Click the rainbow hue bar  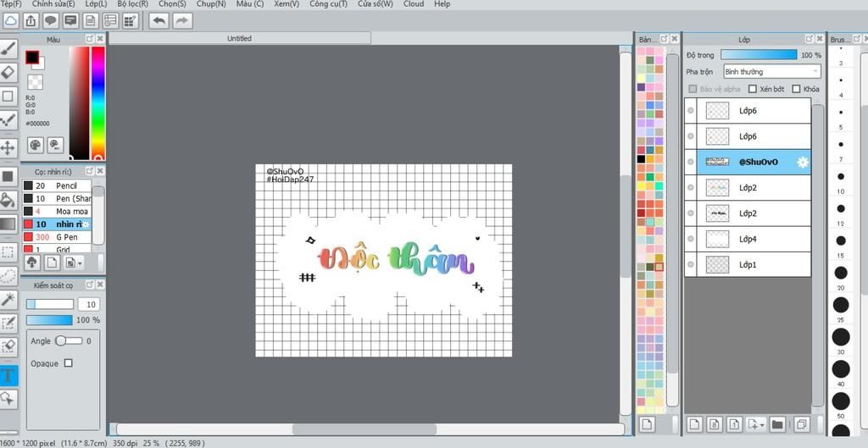[x=98, y=103]
